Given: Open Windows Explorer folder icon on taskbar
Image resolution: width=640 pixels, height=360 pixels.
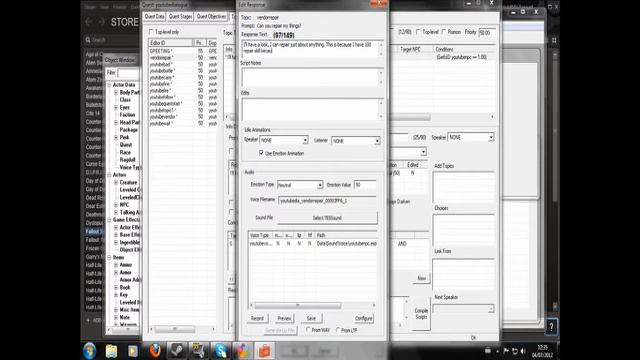Looking at the screenshot, I should [x=111, y=351].
